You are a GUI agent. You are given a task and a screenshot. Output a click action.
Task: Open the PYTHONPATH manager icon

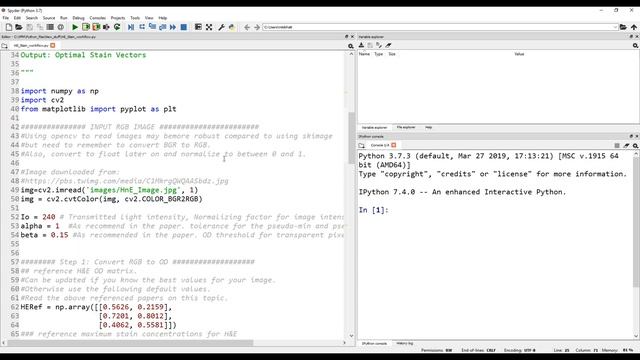(x=232, y=27)
